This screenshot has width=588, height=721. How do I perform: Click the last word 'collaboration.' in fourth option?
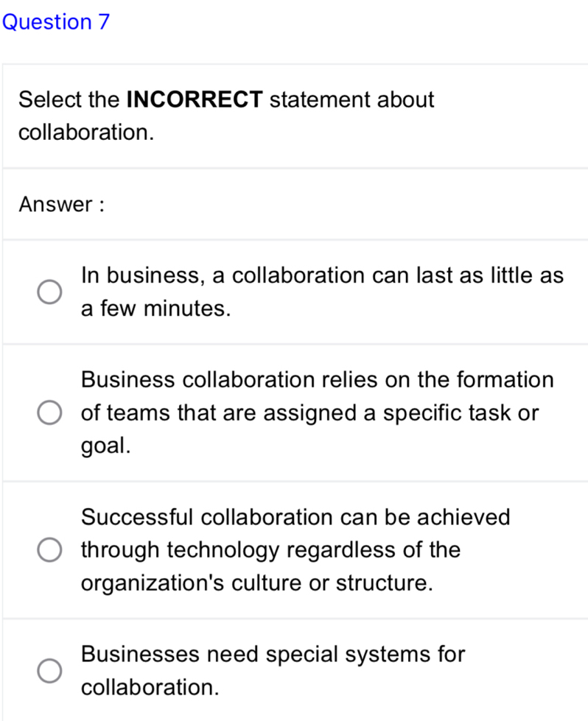pos(150,687)
